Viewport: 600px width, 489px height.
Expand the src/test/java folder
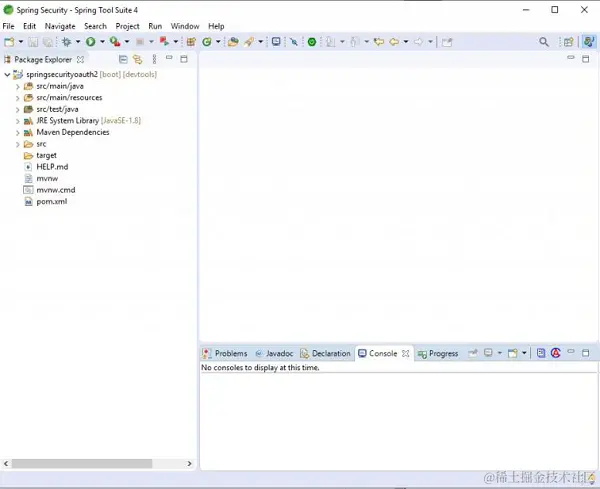18,109
